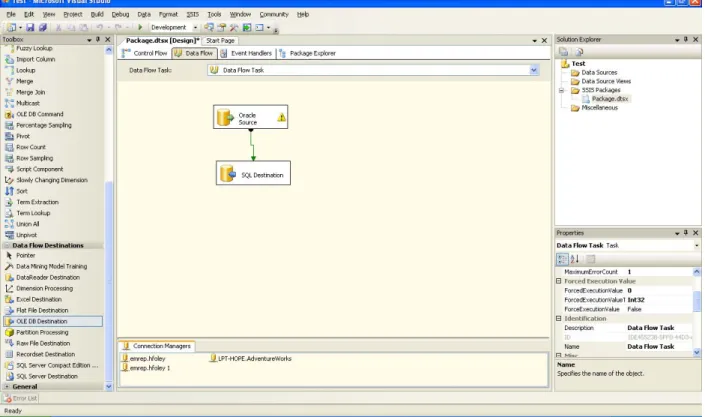Select Data Source Views folder in Solution Explorer
Viewport: 705px width, 417px height.
(606, 81)
